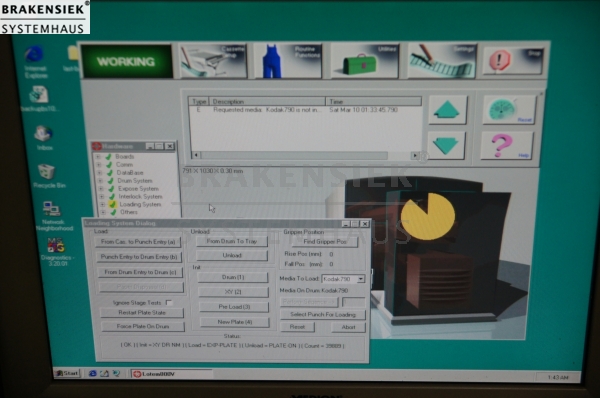
Task: Open Help with the question mark icon
Action: (507, 145)
